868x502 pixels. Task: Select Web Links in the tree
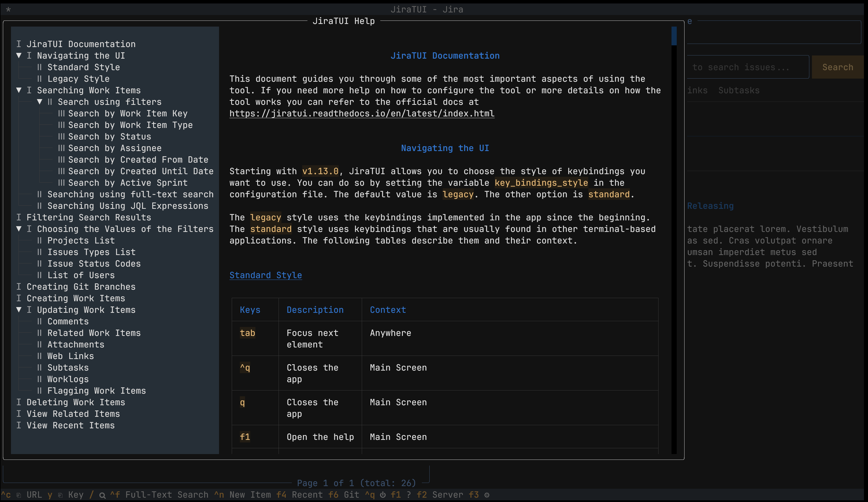tap(71, 356)
